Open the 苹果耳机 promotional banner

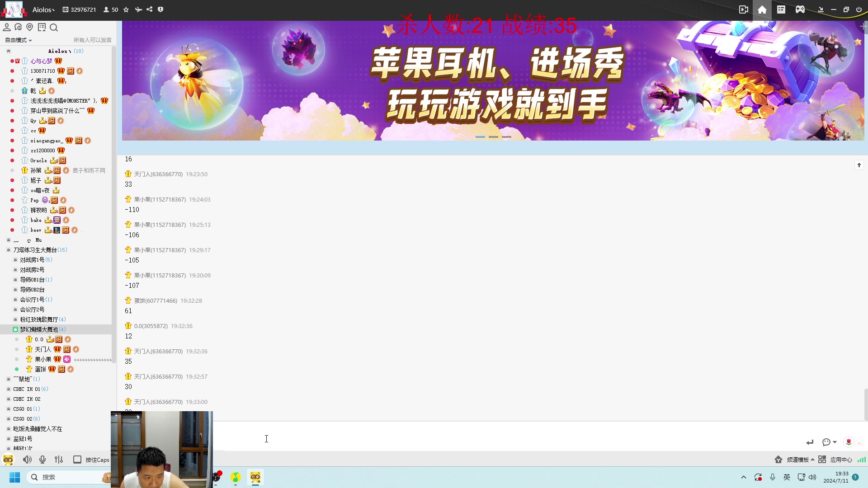[x=493, y=80]
